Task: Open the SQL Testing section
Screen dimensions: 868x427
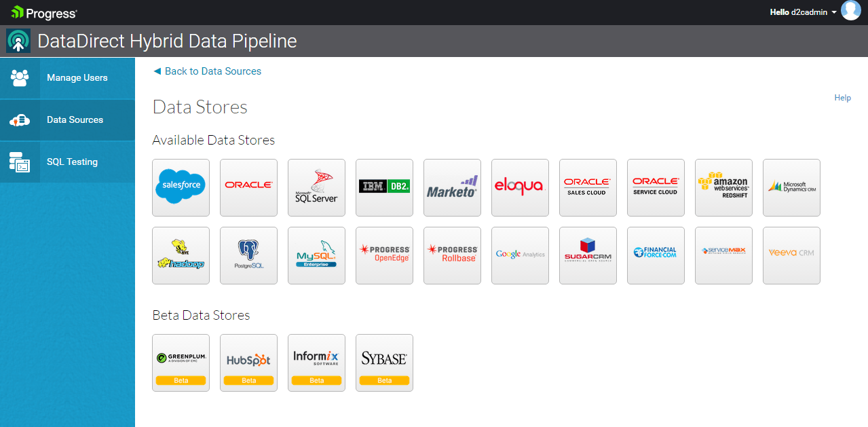Action: coord(68,162)
